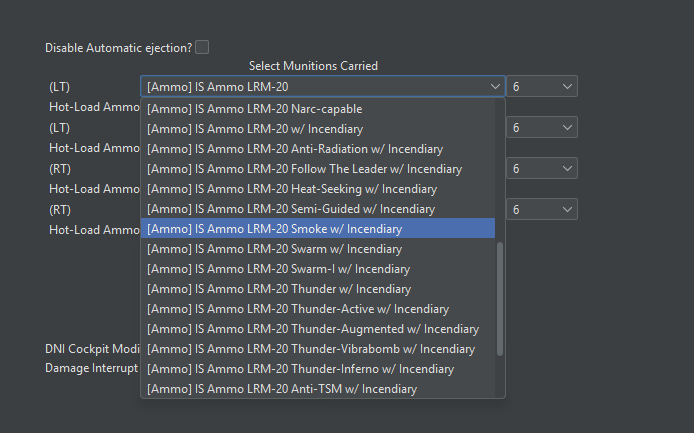Select LRM-20 Semi-Guided w/ Incendiary
Viewport: 694px width, 433px height.
click(290, 209)
